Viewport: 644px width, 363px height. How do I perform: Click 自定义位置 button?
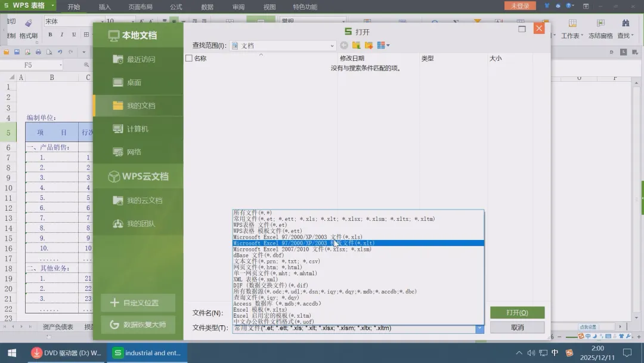tap(138, 303)
